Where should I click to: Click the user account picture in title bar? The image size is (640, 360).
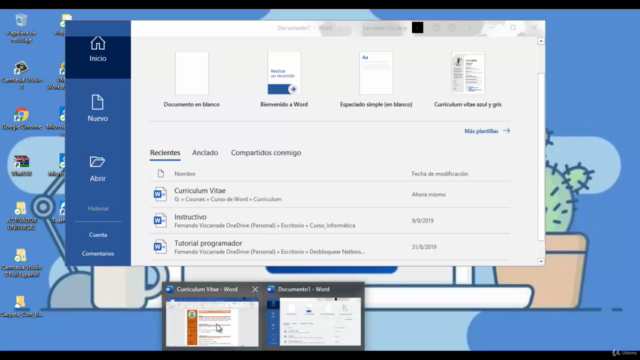[418, 28]
